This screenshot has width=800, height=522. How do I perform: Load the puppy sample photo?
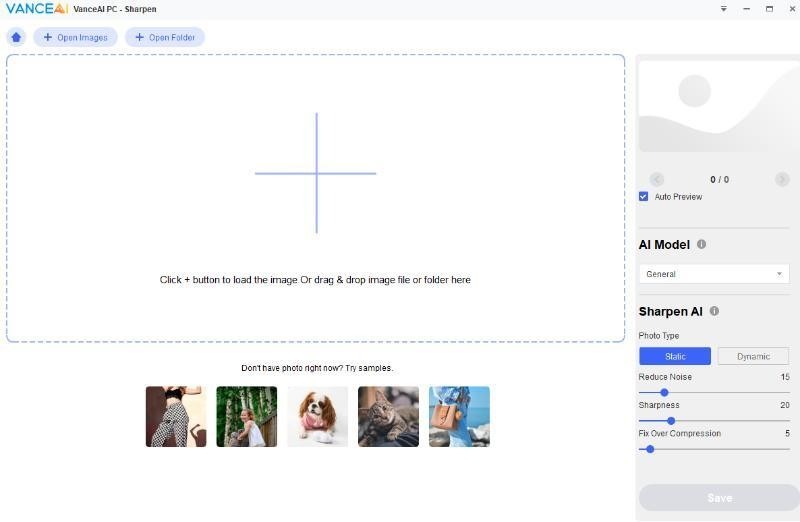(317, 416)
